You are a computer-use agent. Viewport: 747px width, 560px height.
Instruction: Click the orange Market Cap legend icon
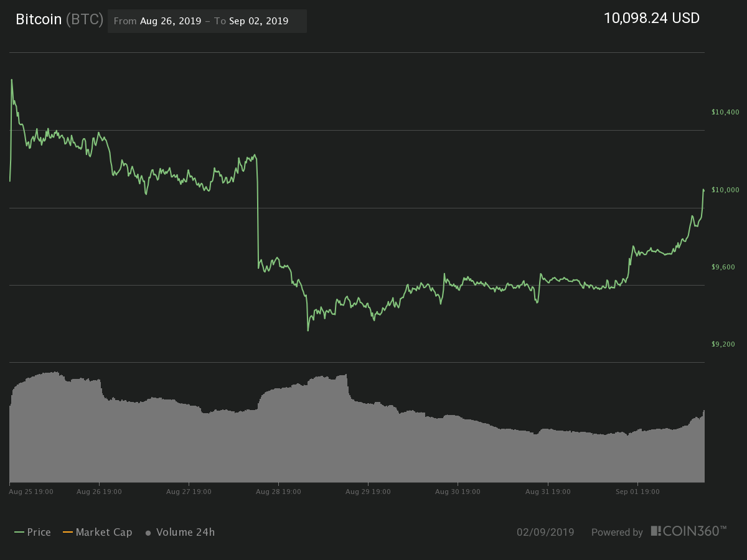[67, 532]
